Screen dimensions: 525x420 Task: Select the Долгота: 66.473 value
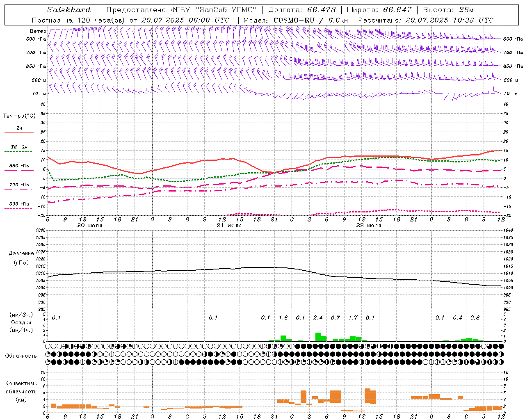tap(302, 10)
